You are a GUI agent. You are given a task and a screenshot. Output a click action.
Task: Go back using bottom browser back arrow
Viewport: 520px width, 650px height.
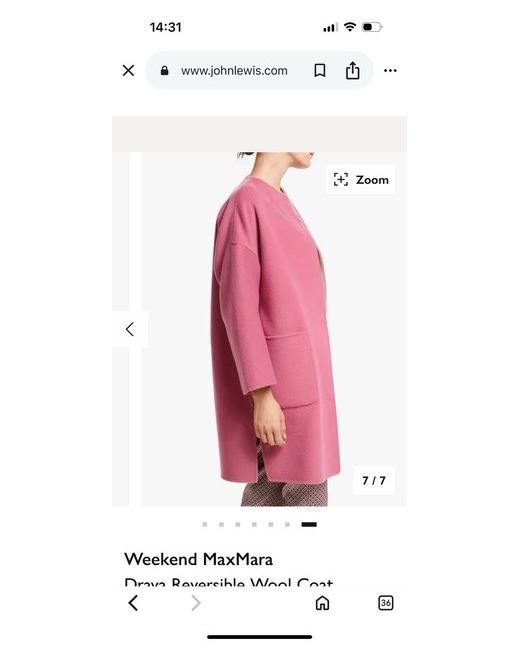[x=133, y=603]
